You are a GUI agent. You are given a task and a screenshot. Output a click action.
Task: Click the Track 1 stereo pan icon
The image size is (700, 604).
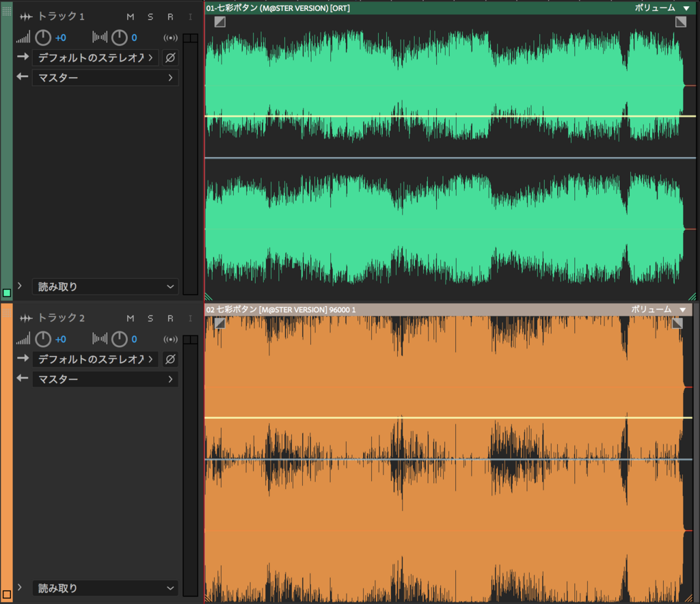(x=100, y=38)
